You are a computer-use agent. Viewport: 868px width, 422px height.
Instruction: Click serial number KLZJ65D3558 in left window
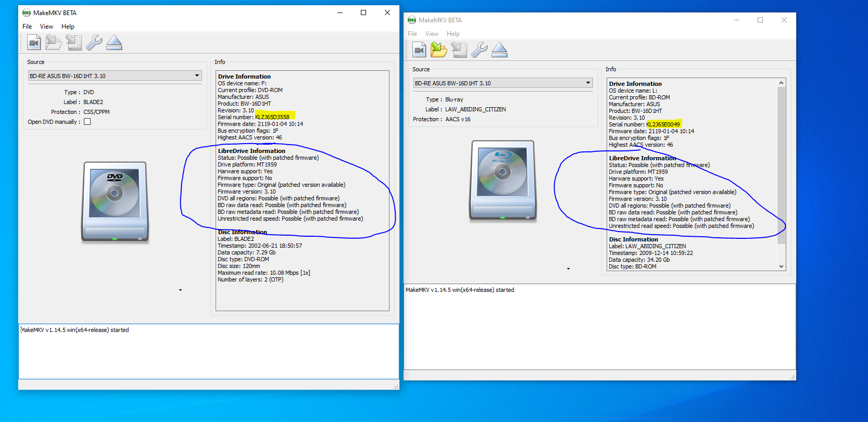coord(272,117)
